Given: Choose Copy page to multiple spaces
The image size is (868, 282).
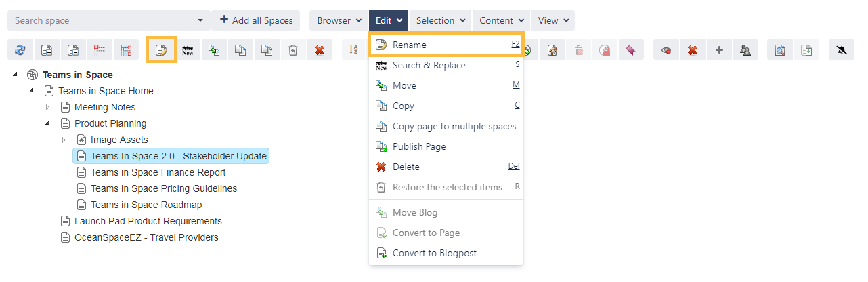Looking at the screenshot, I should pos(454,126).
